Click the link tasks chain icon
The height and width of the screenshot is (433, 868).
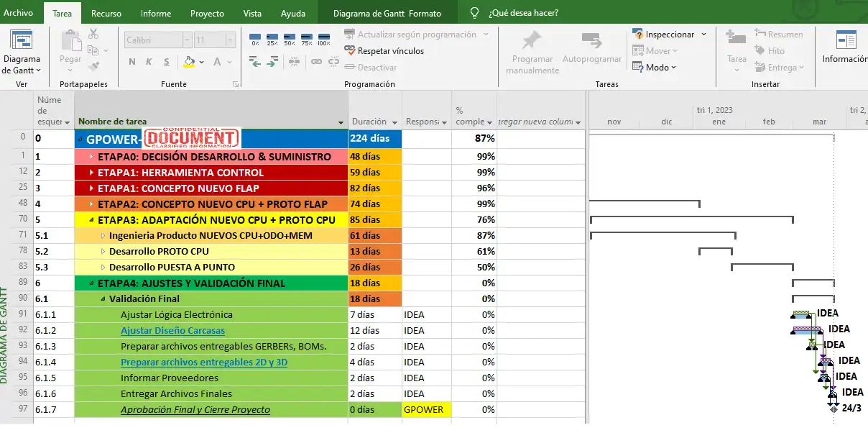[x=315, y=62]
